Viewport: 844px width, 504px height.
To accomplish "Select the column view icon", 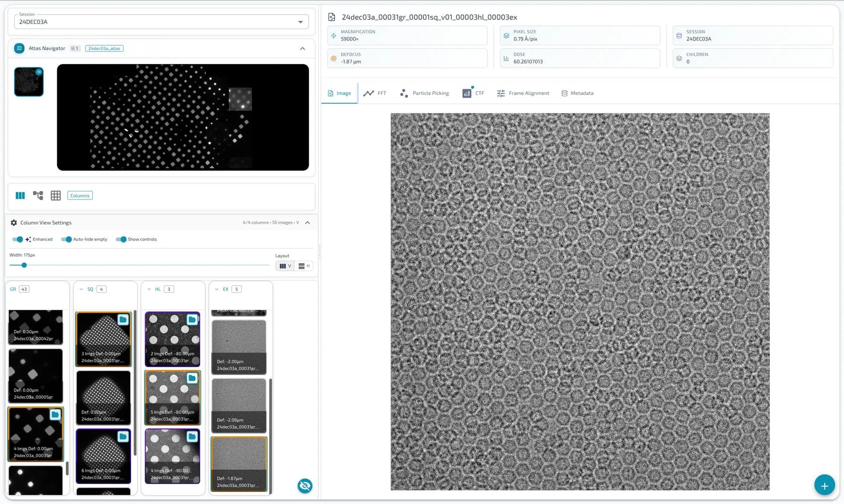I will click(x=20, y=196).
